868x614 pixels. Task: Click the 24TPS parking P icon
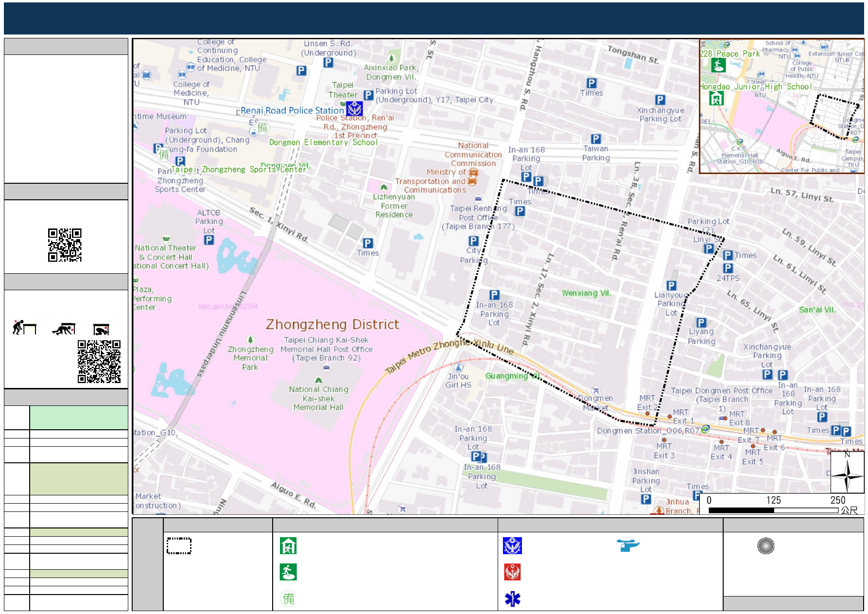[728, 268]
